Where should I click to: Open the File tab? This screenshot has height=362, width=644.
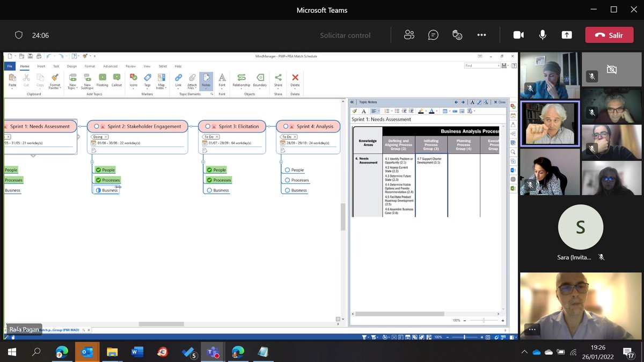(x=10, y=66)
